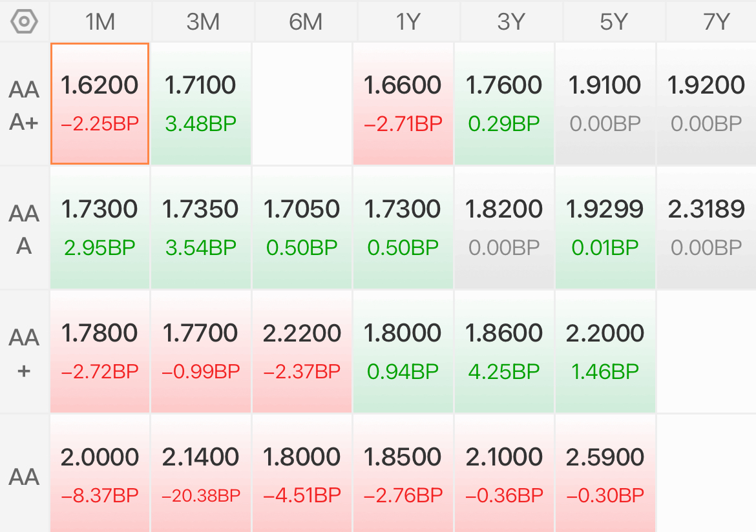Click the AAA 5Y cell 1.9299

click(605, 227)
